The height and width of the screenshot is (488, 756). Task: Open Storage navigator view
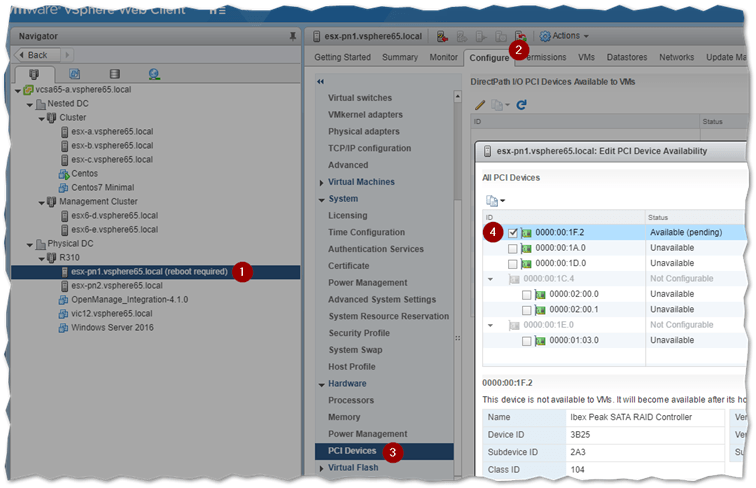click(x=114, y=74)
